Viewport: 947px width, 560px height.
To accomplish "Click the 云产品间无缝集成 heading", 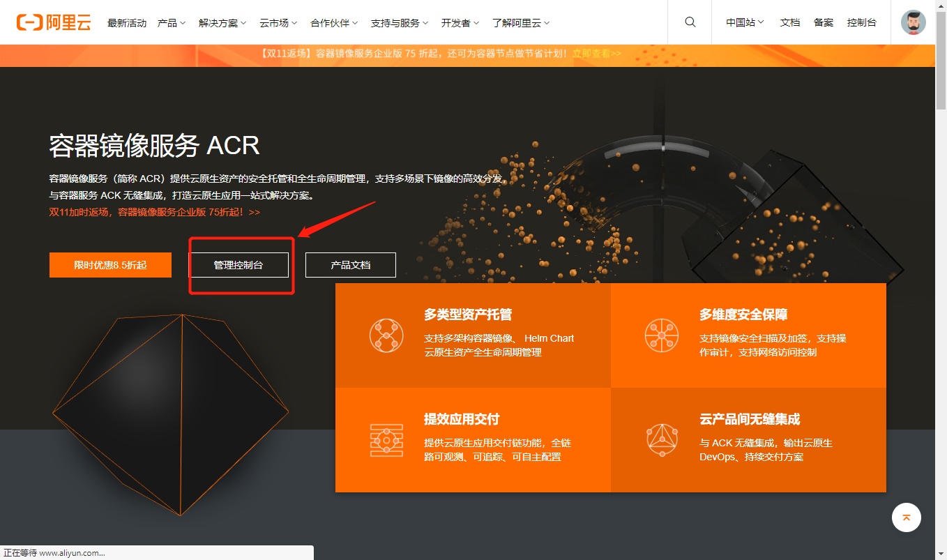I will click(750, 419).
